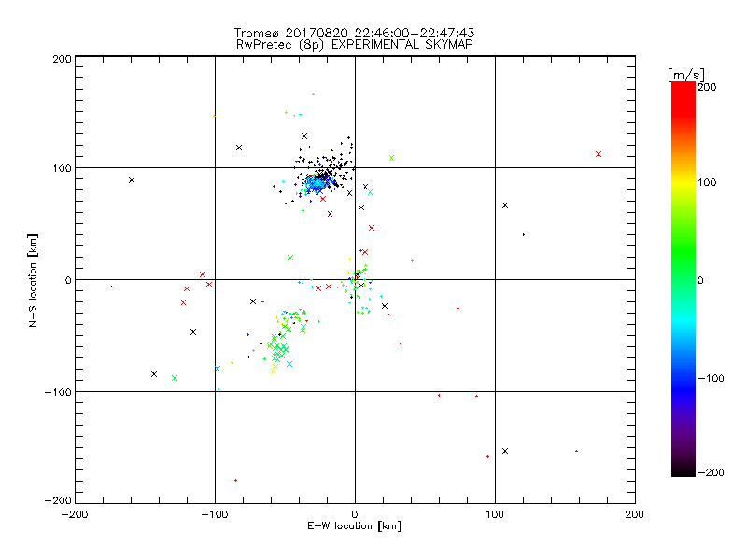Click the title line "Tromsø 20170820 22:46:00-22:47:43"
The height and width of the screenshot is (560, 747).
pos(354,33)
